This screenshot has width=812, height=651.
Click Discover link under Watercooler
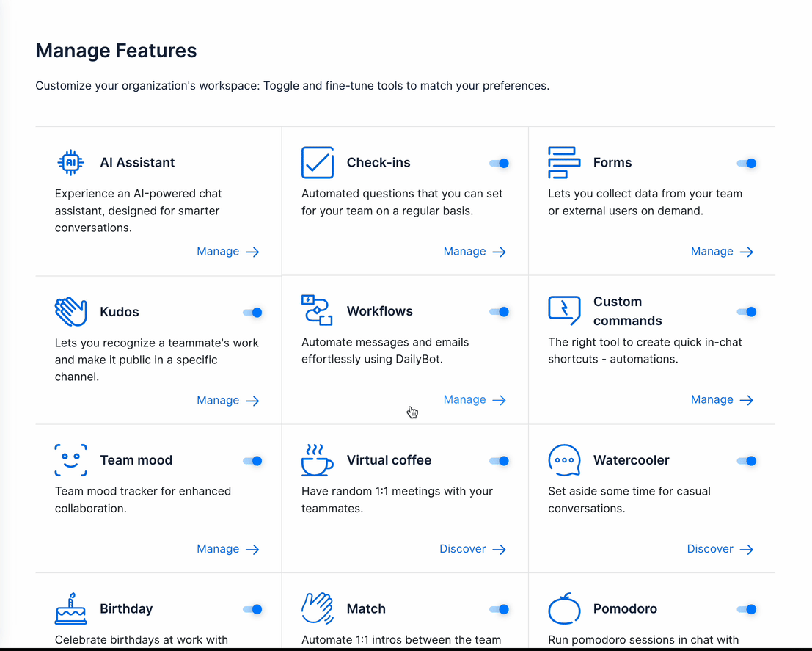720,549
